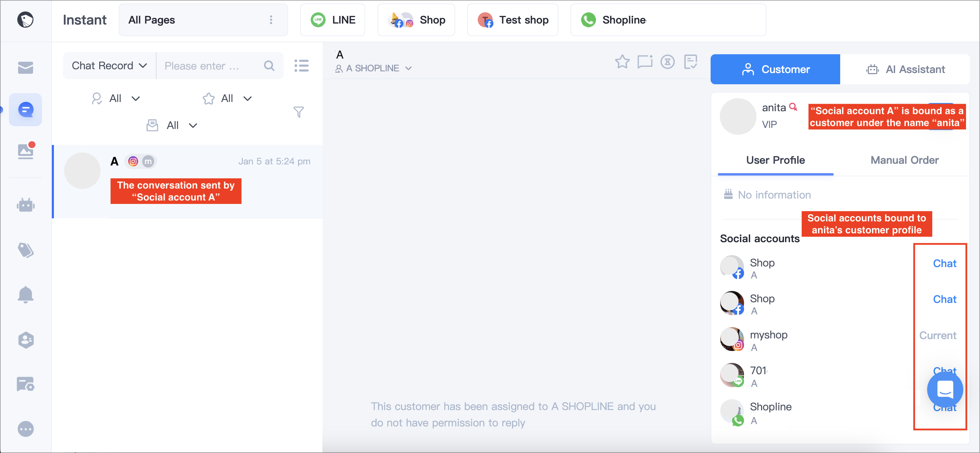Click the first Shop Facebook account avatar

click(x=731, y=267)
